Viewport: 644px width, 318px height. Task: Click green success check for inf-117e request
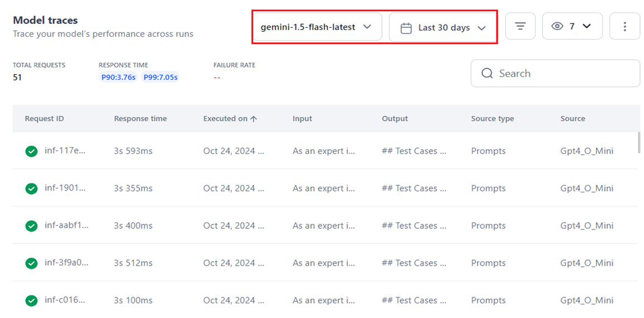[x=32, y=151]
